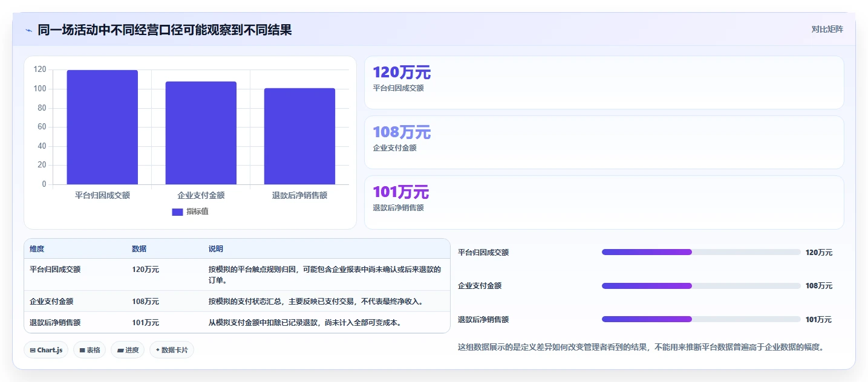This screenshot has height=382, width=868.
Task: Click the 数据 column header
Action: click(139, 249)
